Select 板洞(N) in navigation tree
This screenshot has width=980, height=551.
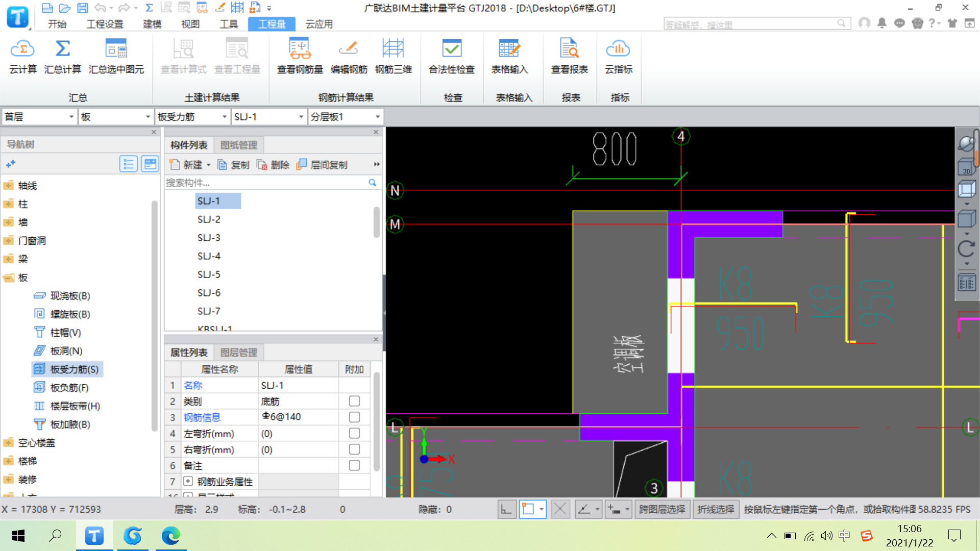click(x=66, y=351)
